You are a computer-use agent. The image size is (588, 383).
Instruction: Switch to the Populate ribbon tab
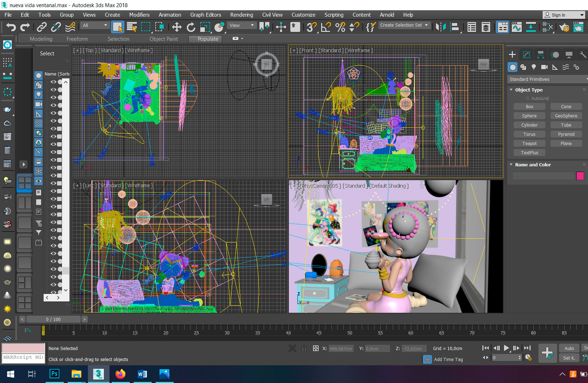coord(208,39)
